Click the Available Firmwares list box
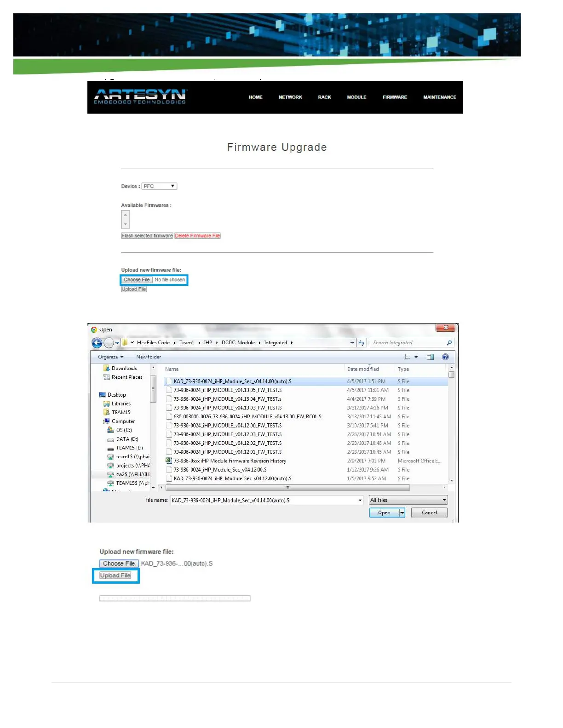Image resolution: width=563 pixels, height=728 pixels. tap(125, 219)
